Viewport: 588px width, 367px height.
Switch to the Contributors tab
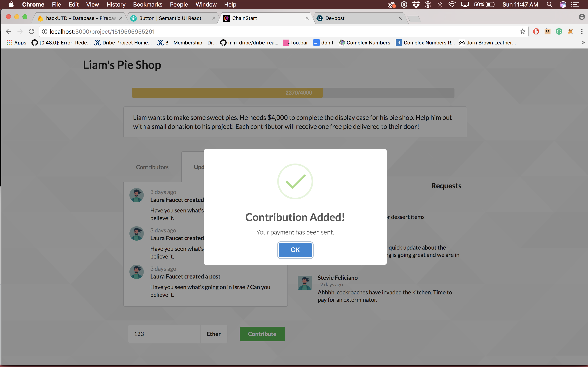point(152,167)
